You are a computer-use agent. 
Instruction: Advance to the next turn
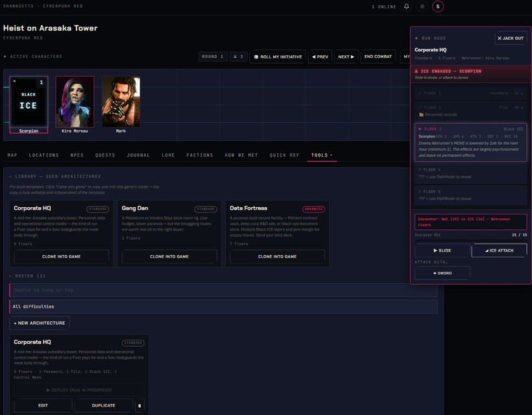pyautogui.click(x=346, y=57)
